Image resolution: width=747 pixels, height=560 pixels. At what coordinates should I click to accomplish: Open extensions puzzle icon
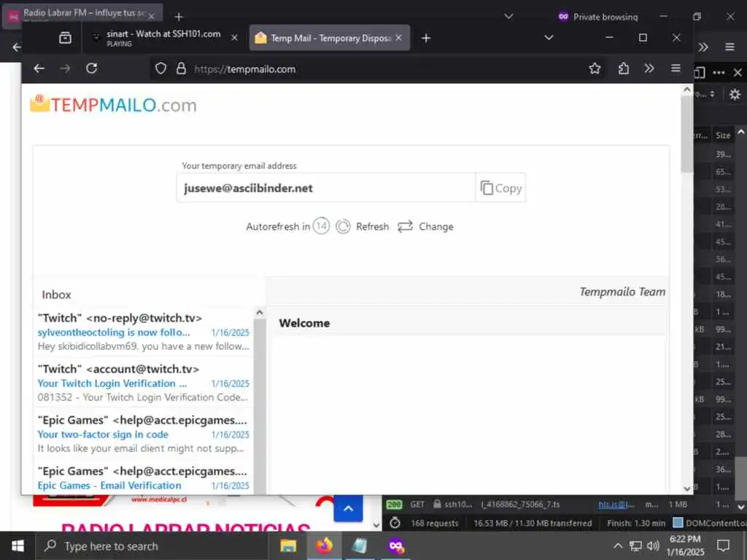coord(623,69)
